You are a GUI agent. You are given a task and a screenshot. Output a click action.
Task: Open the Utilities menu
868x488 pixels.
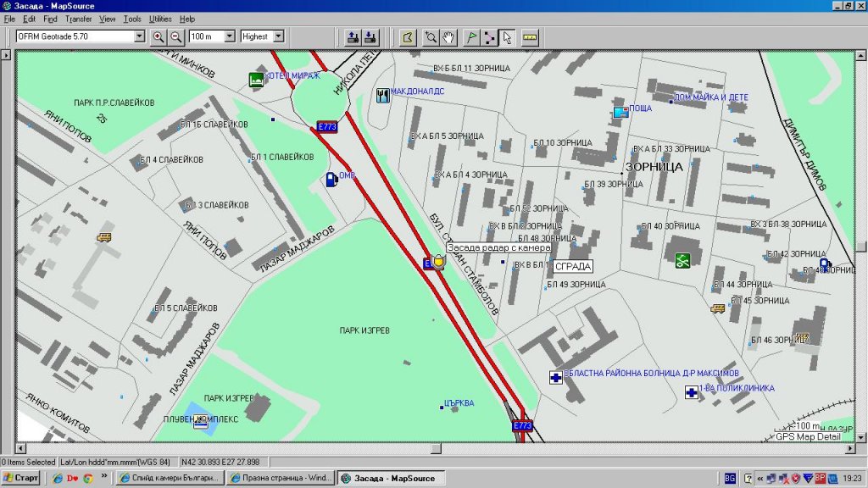[x=160, y=19]
